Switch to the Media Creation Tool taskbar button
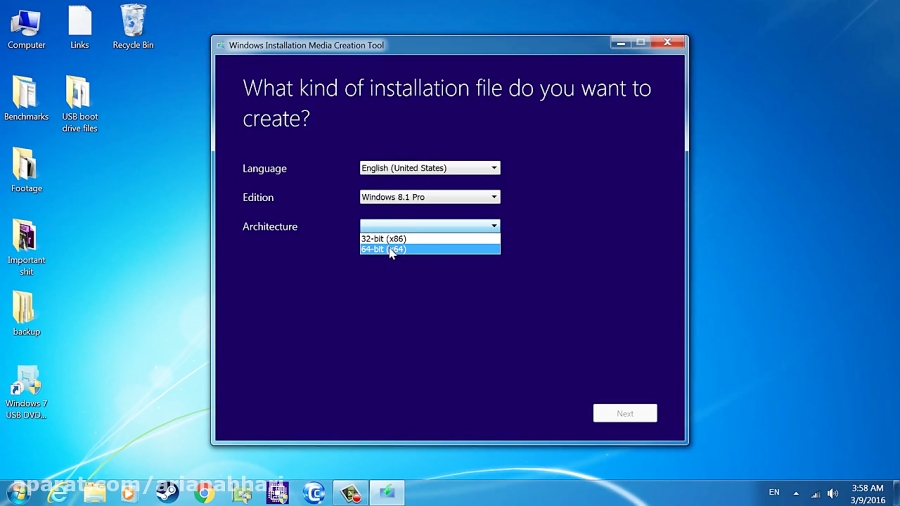900x506 pixels. pos(387,493)
